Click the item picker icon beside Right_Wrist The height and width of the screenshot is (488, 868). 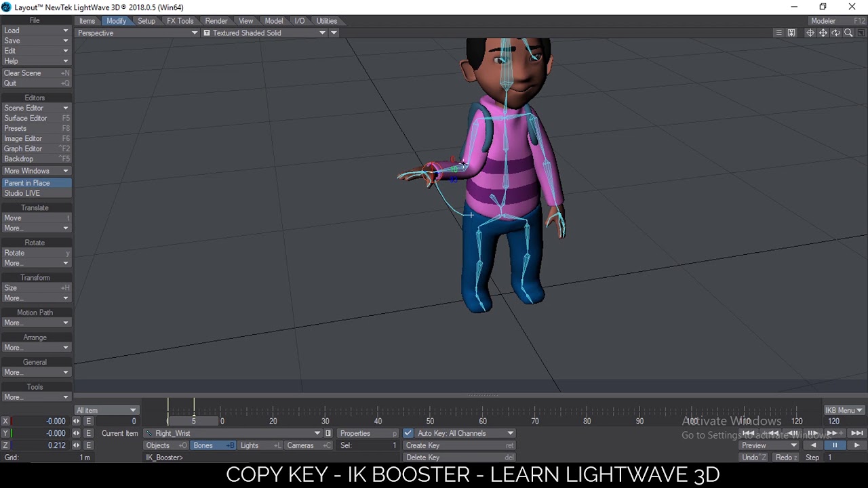click(x=328, y=433)
